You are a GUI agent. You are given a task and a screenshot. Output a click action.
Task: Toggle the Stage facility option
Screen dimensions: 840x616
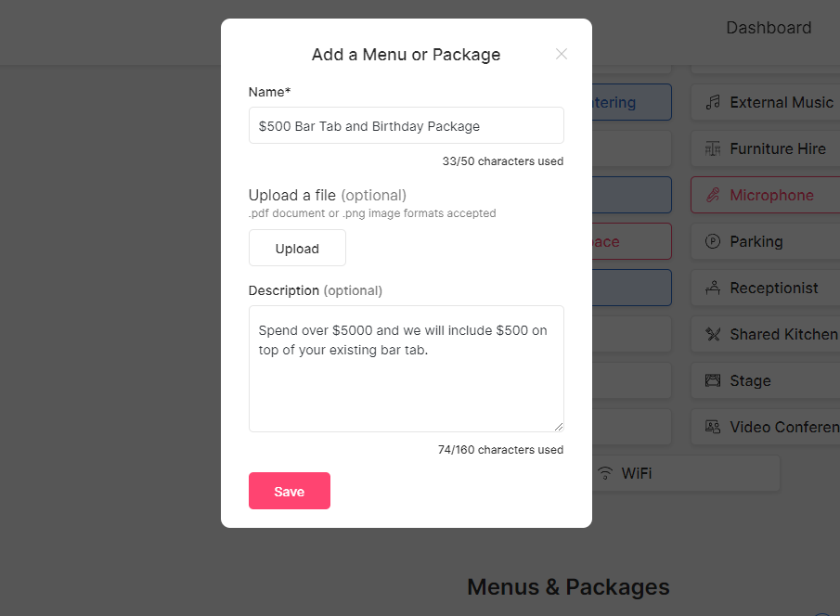click(766, 381)
